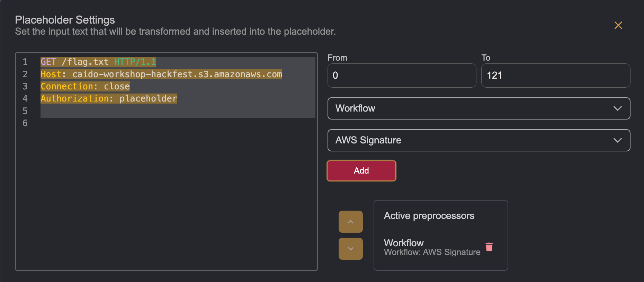Click the Connection: close line

click(x=85, y=86)
